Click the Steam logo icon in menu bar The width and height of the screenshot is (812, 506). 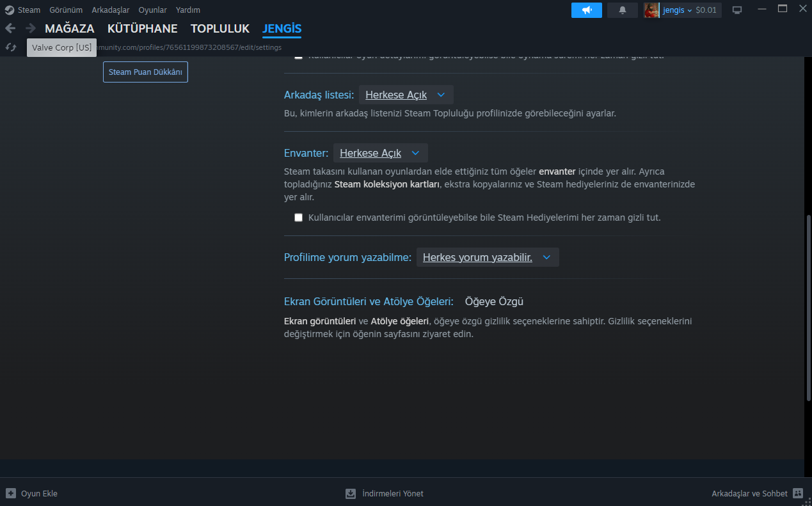(10, 10)
